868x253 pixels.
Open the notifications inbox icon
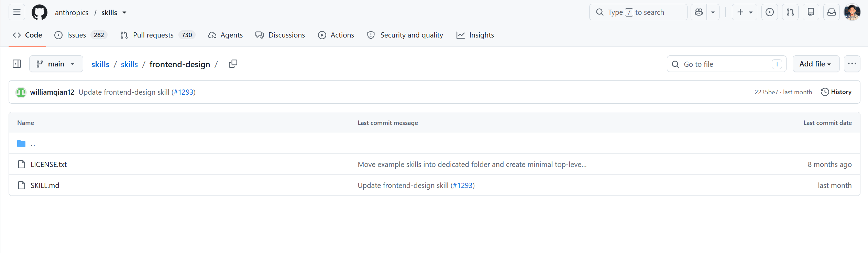point(832,12)
